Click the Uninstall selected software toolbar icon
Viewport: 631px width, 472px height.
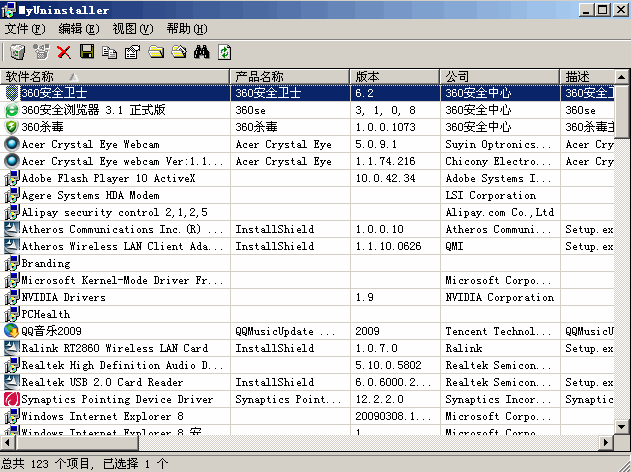point(17,52)
